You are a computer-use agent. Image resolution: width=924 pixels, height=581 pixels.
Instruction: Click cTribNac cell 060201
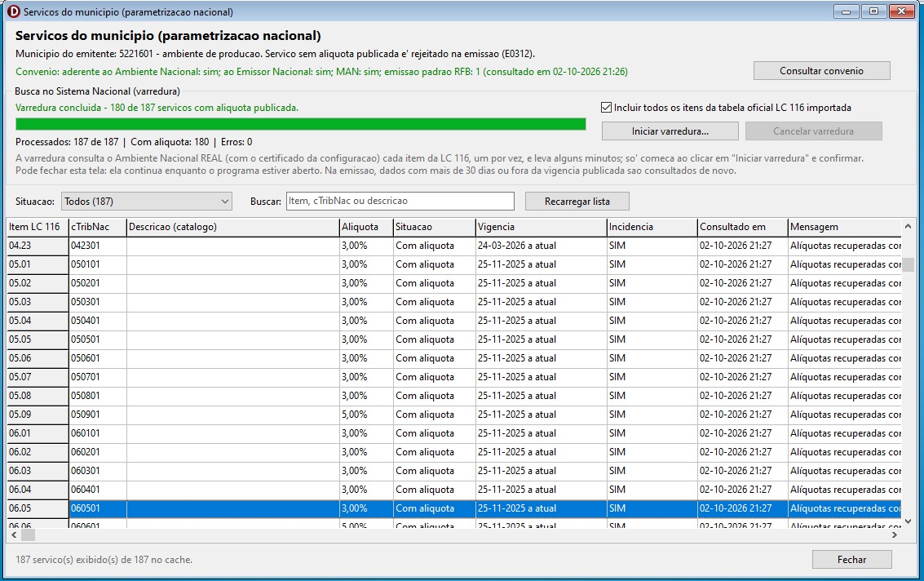97,452
